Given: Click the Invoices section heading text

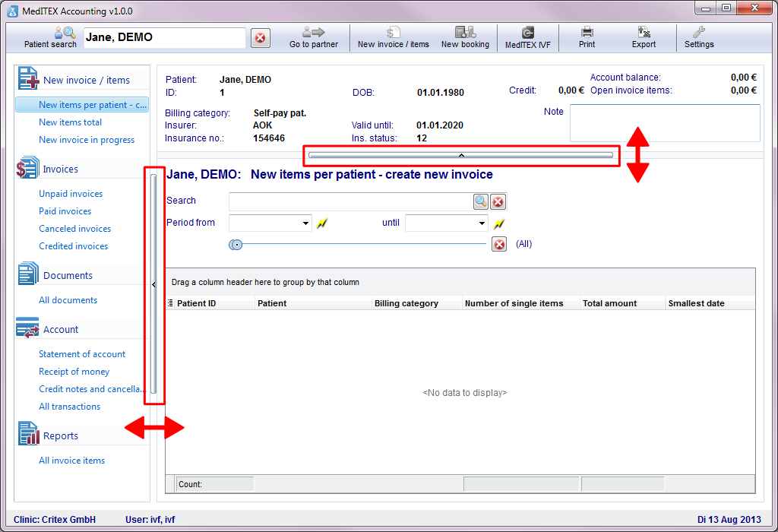Looking at the screenshot, I should coord(61,169).
